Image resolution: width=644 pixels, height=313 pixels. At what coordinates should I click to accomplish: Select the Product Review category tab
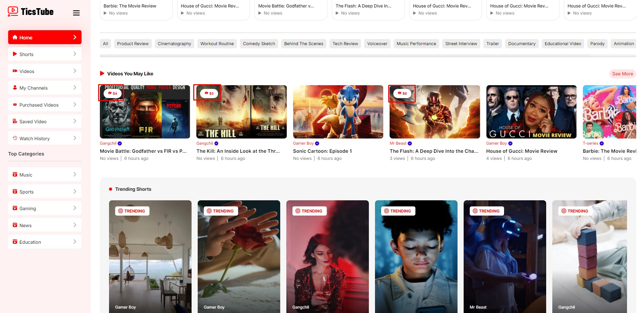pos(133,44)
